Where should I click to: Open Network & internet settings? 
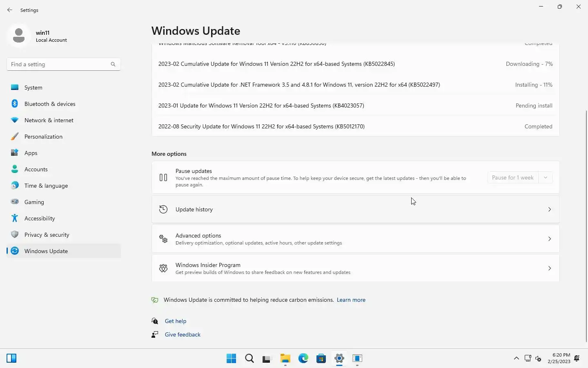click(x=64, y=120)
